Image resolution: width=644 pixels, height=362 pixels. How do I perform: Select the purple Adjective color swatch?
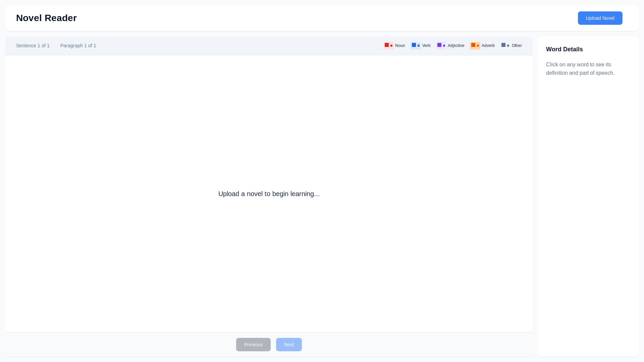441,46
